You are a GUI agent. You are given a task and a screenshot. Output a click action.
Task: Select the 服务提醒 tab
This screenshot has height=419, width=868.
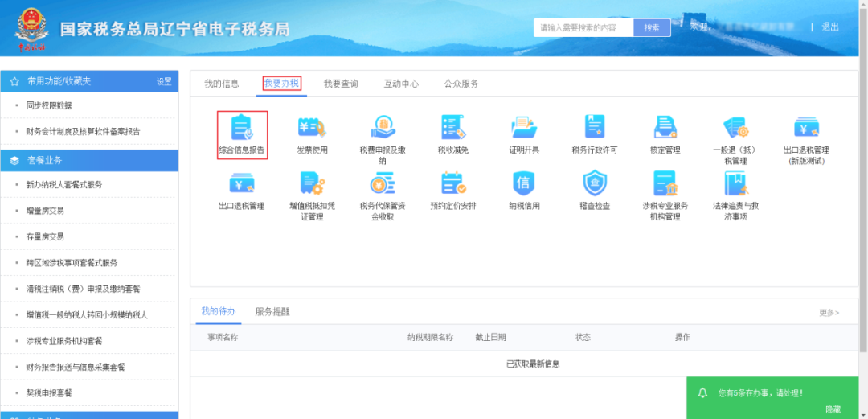(272, 311)
